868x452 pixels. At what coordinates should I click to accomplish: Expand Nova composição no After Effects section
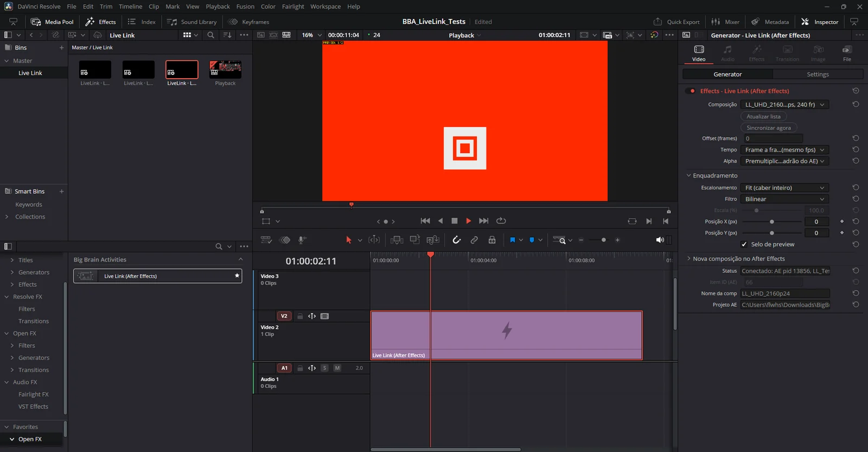tap(689, 259)
